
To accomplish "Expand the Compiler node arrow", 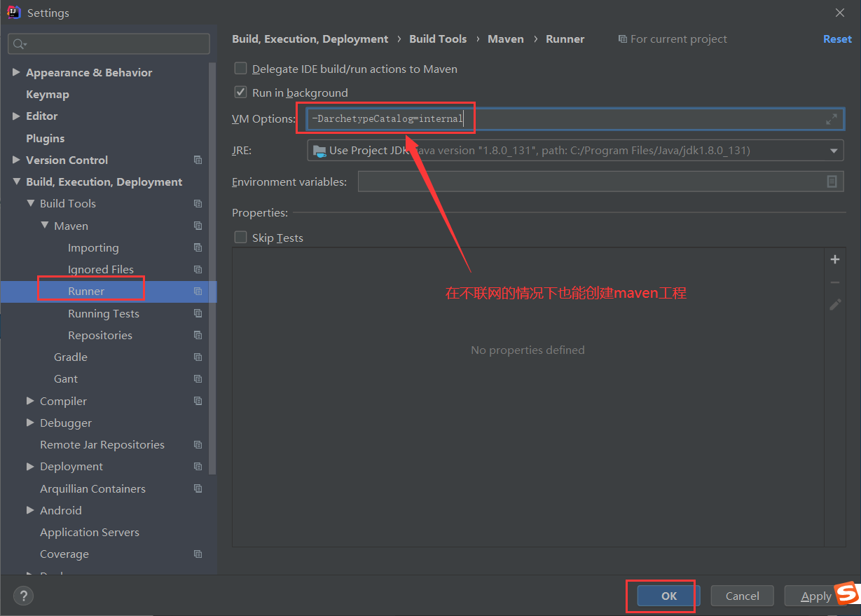I will [x=30, y=401].
